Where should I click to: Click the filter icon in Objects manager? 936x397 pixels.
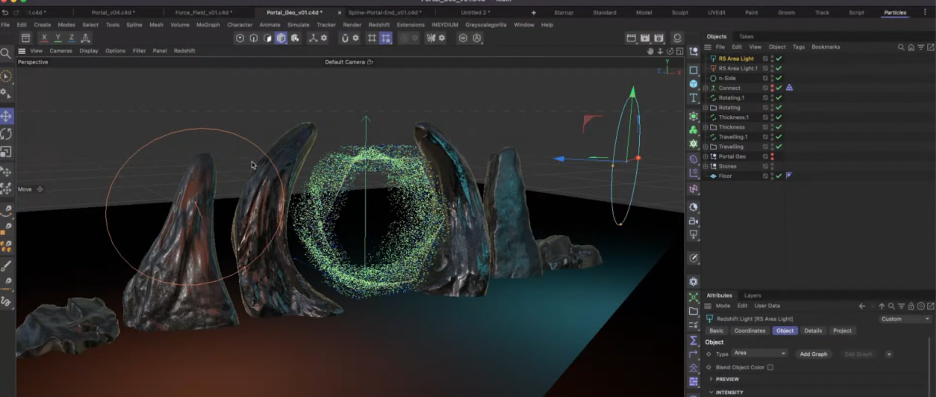(920, 47)
